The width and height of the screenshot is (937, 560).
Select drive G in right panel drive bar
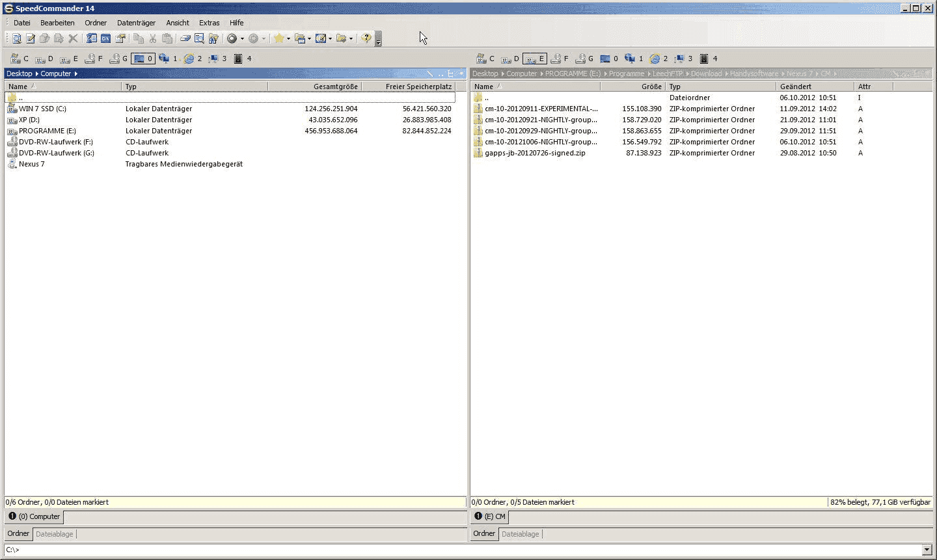point(585,59)
